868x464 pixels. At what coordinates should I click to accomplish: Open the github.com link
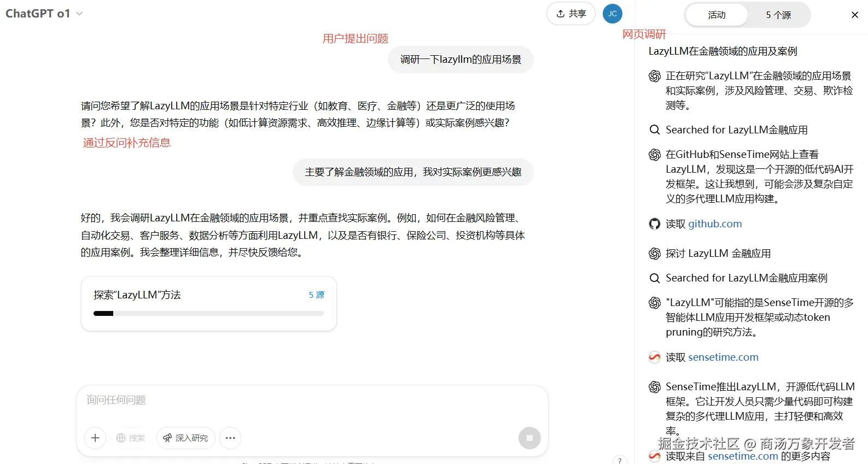(715, 224)
